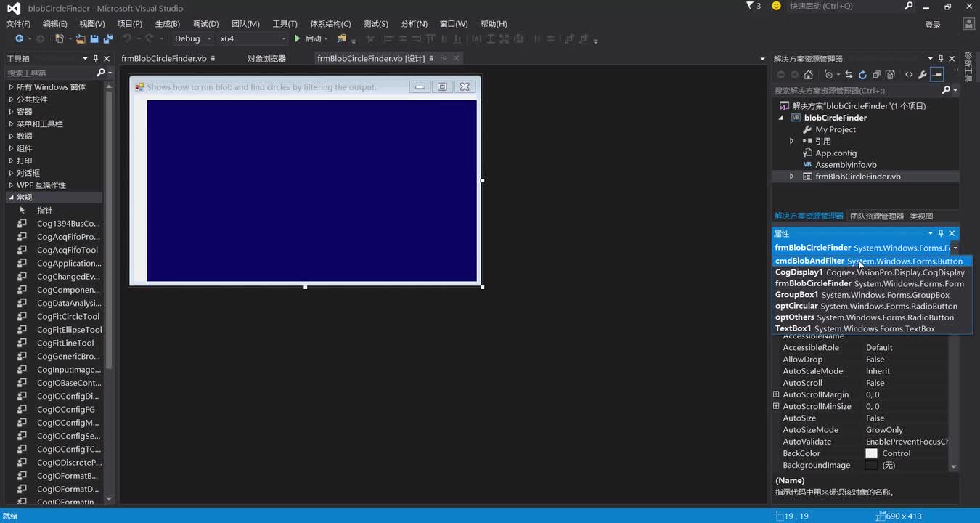This screenshot has width=980, height=523.
Task: Click the Show All Files icon
Action: point(890,75)
